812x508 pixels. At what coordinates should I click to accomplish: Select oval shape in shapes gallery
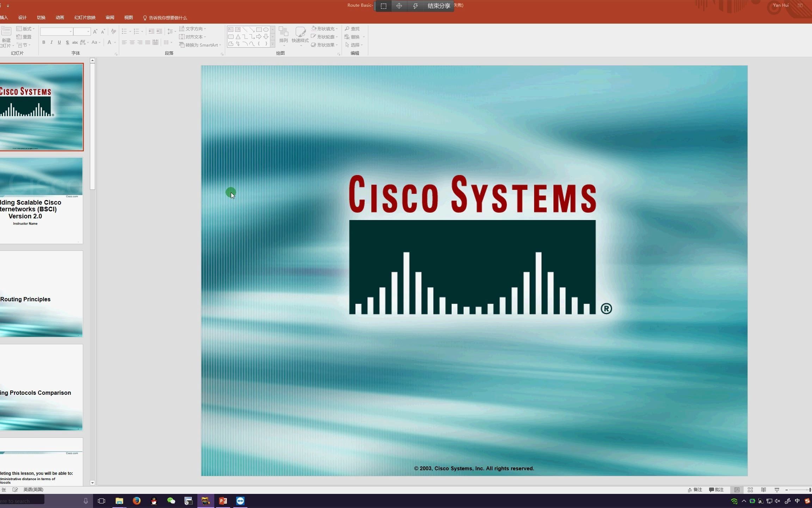(266, 30)
